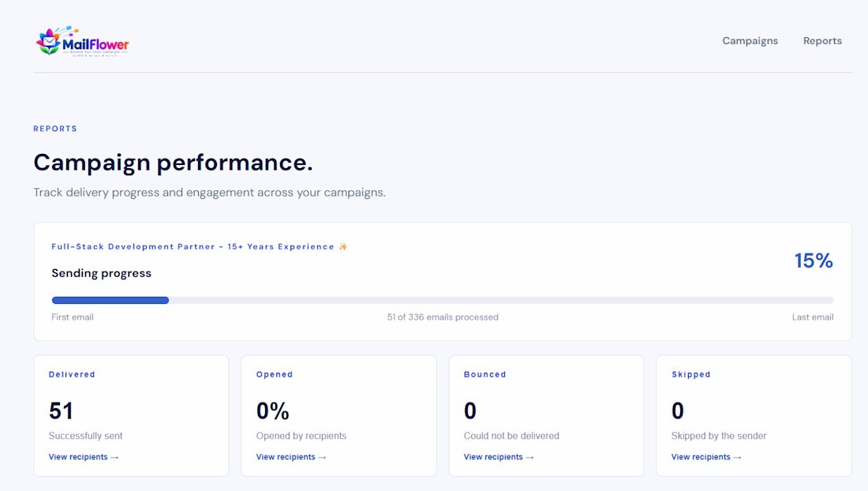
Task: Click the Delivered count 51
Action: coord(61,410)
